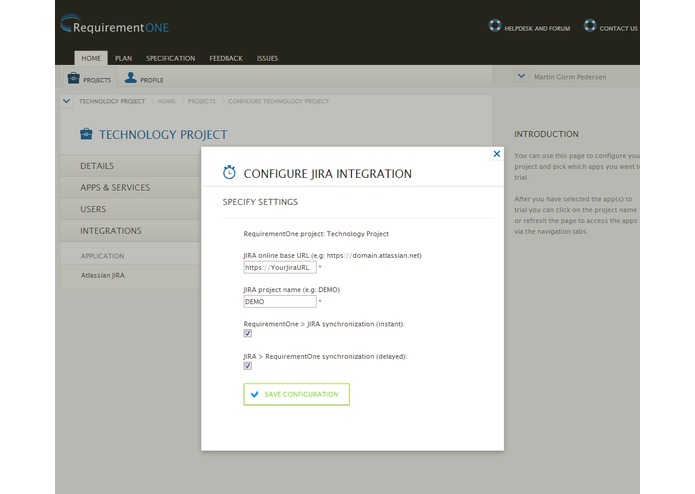695x494 pixels.
Task: Click the clock icon in Configure JIRA Integration
Action: coord(229,172)
